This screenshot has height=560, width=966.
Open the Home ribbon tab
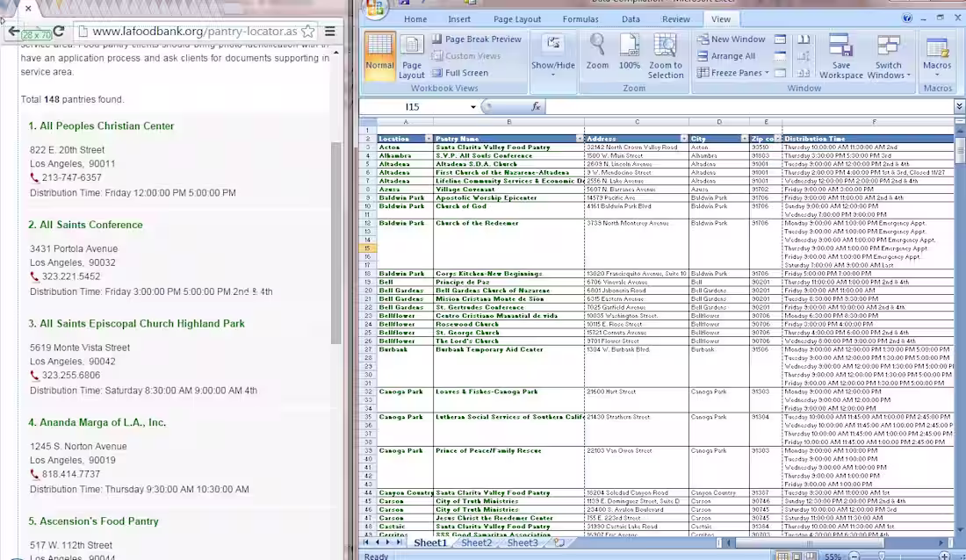[415, 19]
